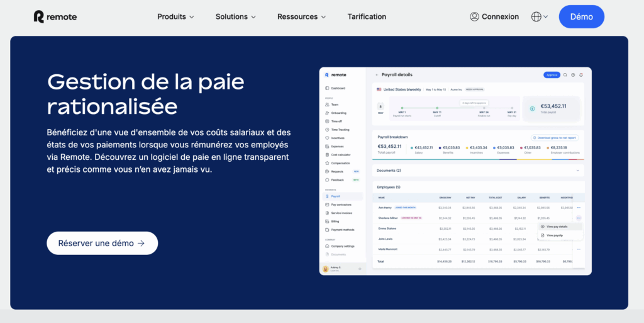The image size is (644, 323).
Task: Expand the Documents (2) section chevron
Action: click(x=577, y=171)
